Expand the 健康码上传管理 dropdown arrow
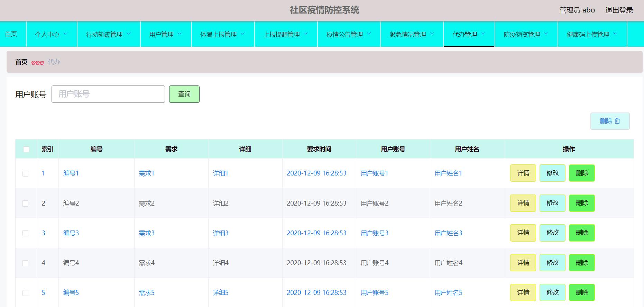Image resolution: width=644 pixels, height=307 pixels. 615,34
